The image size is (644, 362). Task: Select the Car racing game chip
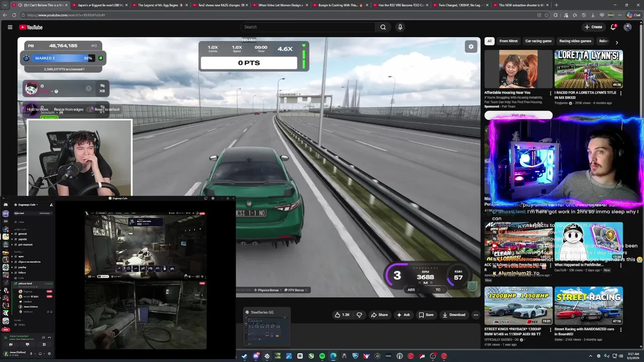pos(538,41)
